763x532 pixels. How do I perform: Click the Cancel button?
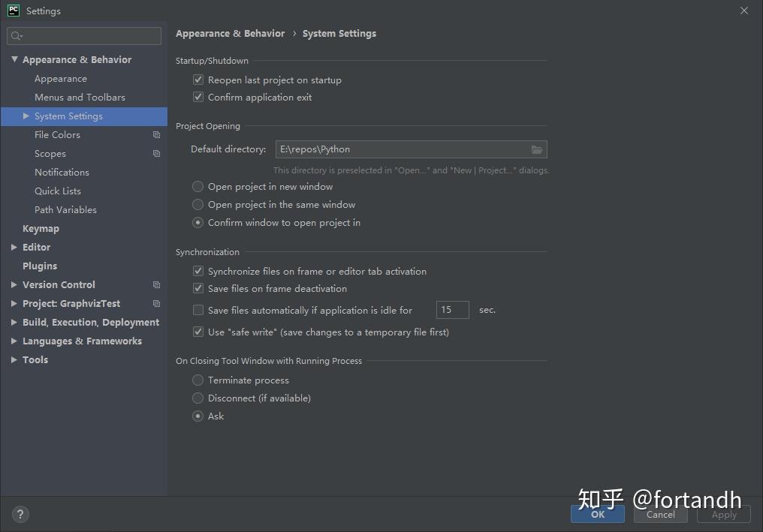tap(660, 515)
